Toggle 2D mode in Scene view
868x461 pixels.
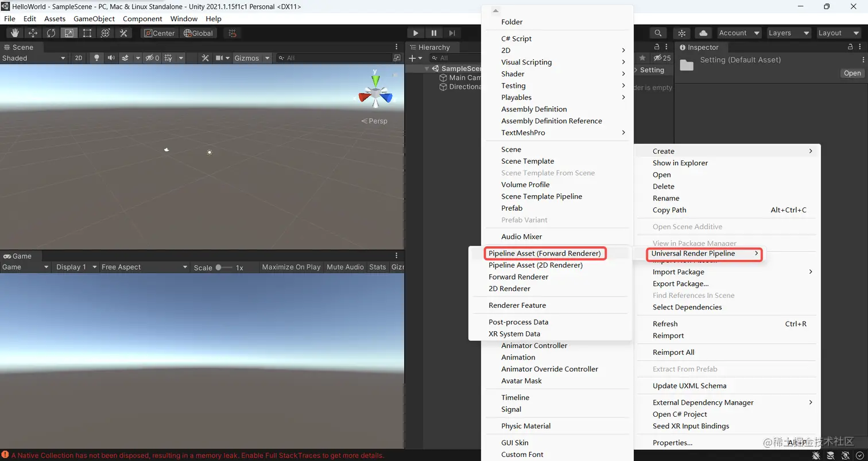(79, 58)
